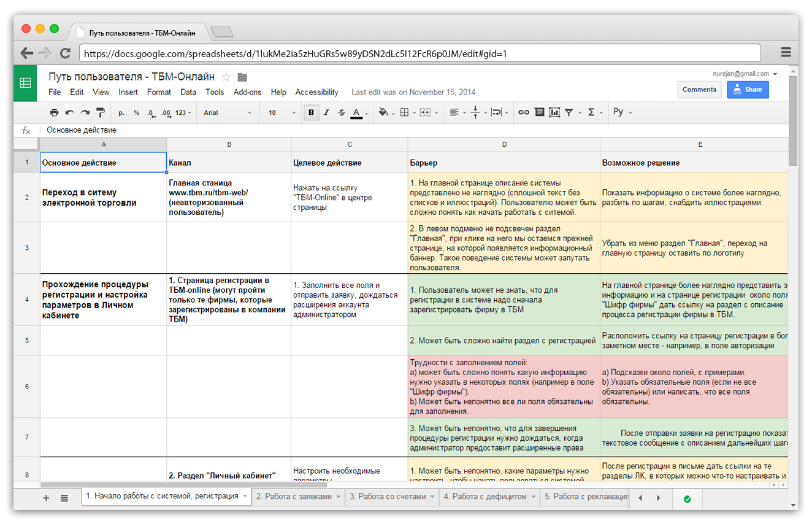
Task: Select column D header
Action: coord(504,144)
